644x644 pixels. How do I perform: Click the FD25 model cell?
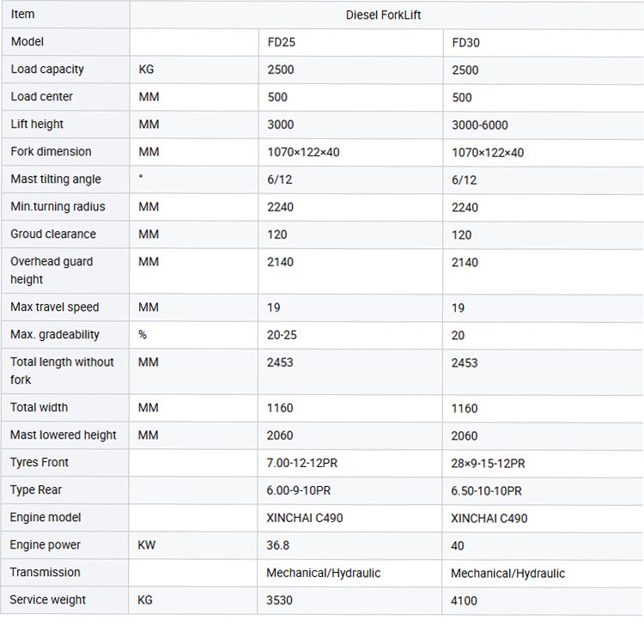(x=281, y=42)
